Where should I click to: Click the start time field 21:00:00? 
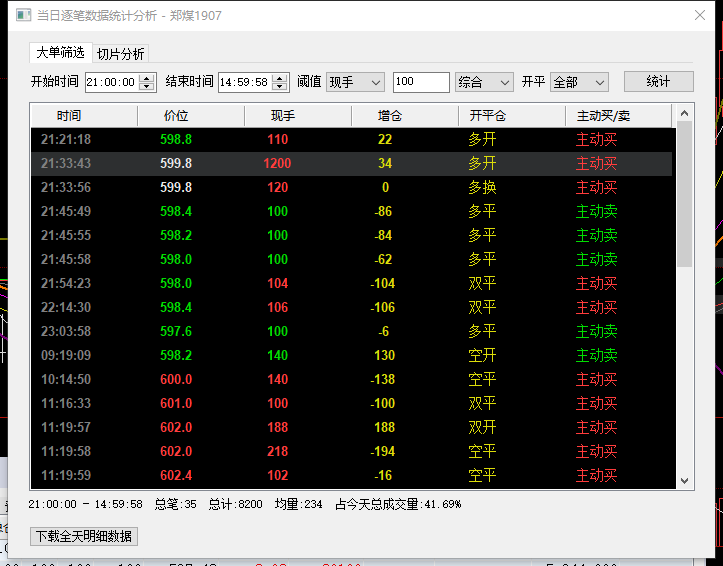(112, 82)
